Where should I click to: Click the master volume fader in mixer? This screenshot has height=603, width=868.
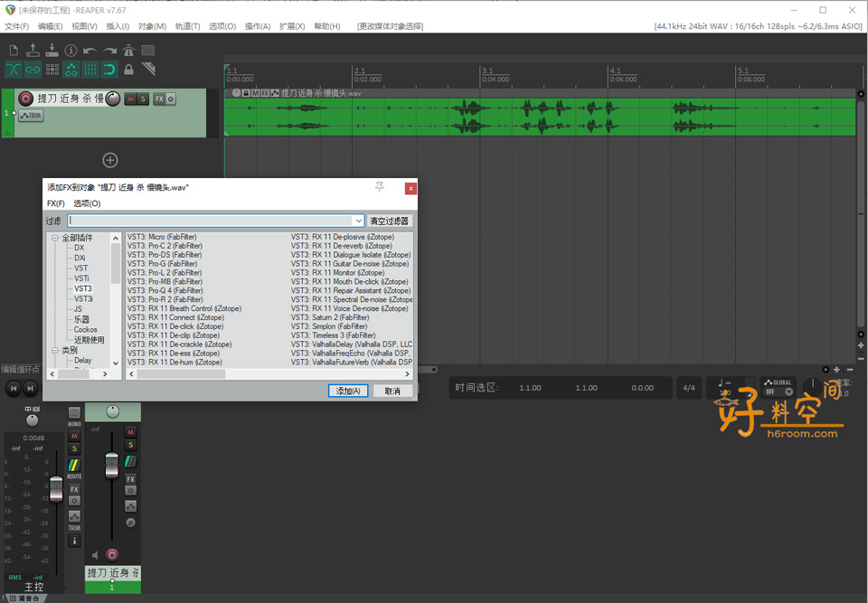click(x=56, y=490)
